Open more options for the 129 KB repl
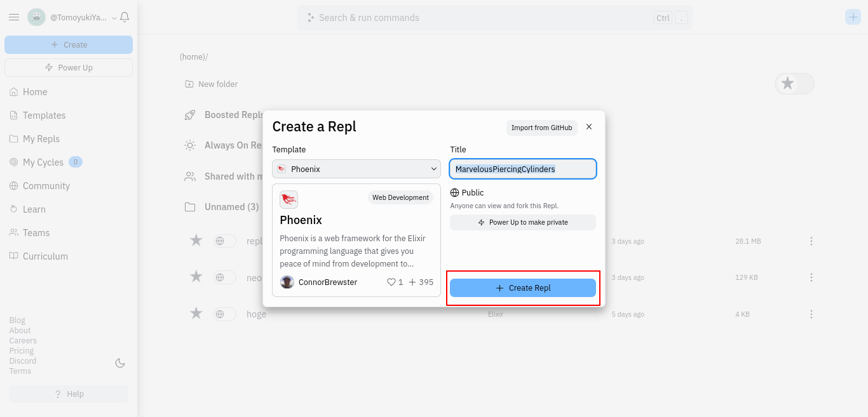 tap(811, 277)
